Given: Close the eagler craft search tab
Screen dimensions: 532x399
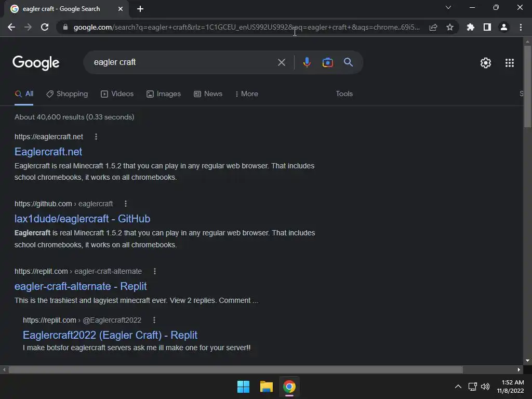Looking at the screenshot, I should click(x=121, y=9).
